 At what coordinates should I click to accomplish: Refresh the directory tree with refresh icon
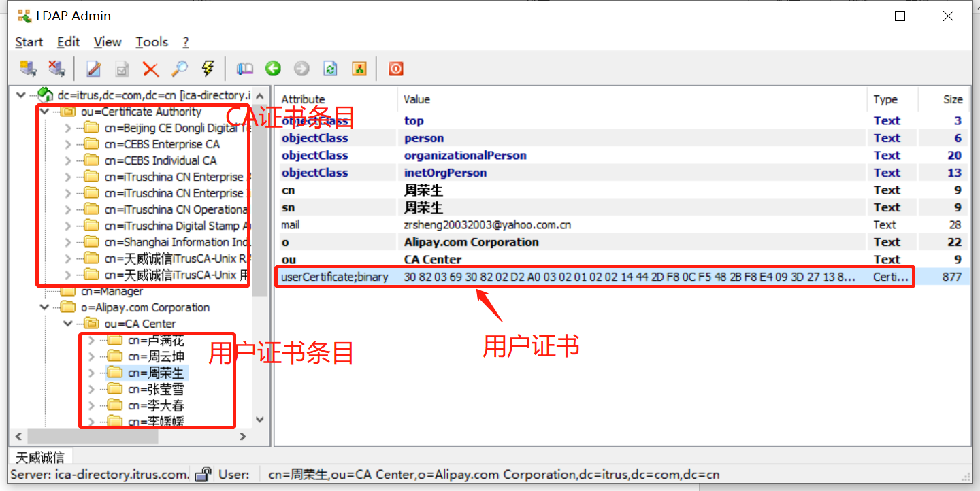(x=329, y=68)
